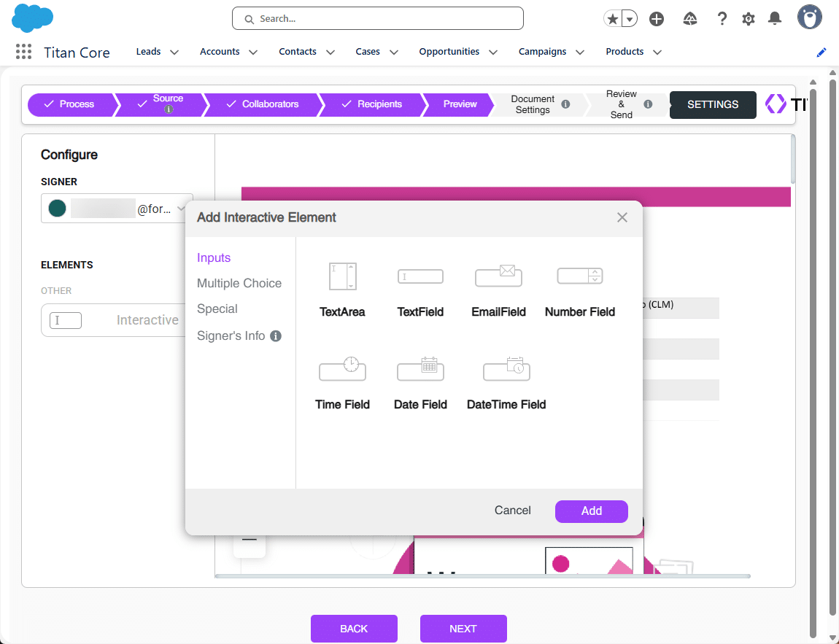Focus the Salesforce search box

click(x=378, y=19)
